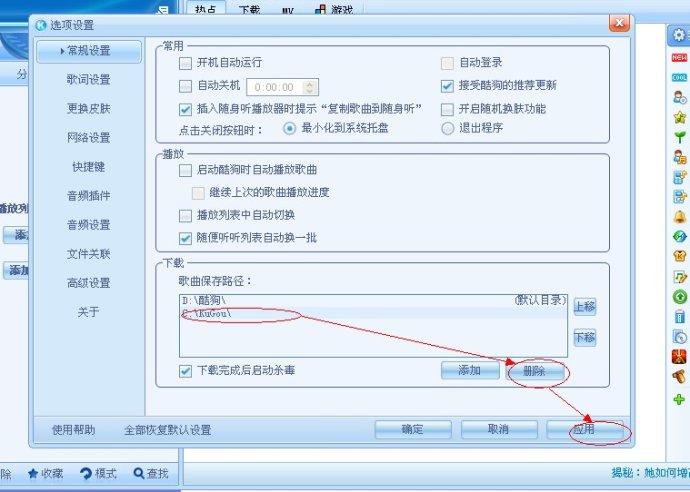The width and height of the screenshot is (690, 492).
Task: Uncheck 接受酷狗的推荐更新 checkbox
Action: pyautogui.click(x=447, y=86)
